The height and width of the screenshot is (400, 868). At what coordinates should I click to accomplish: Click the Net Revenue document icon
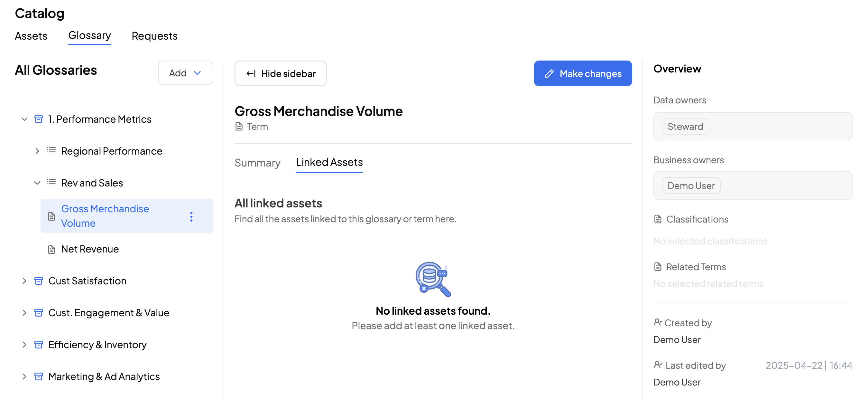[51, 250]
